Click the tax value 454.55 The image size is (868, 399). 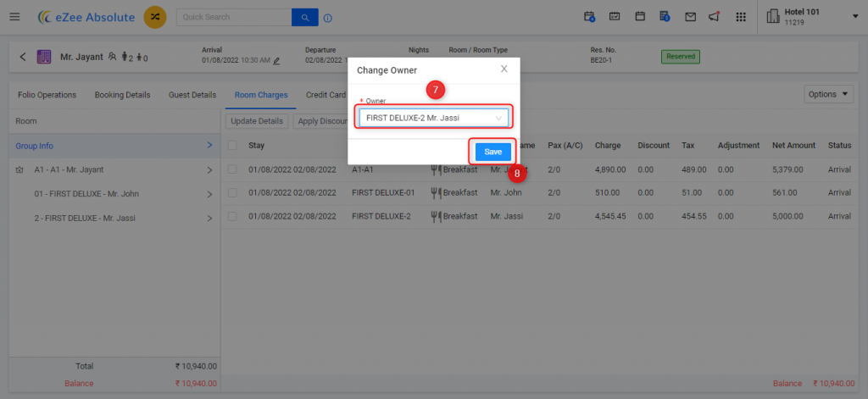[694, 216]
